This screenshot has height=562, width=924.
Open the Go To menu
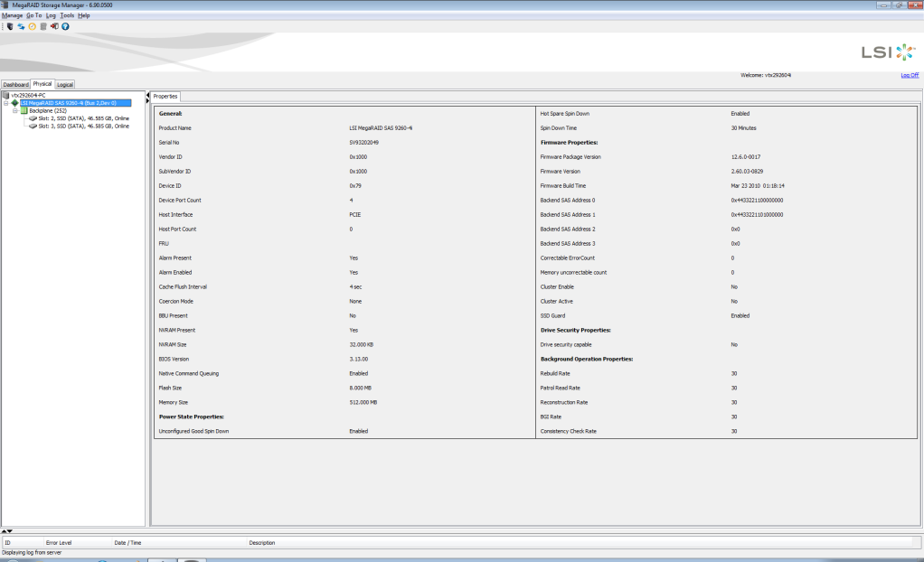(34, 16)
